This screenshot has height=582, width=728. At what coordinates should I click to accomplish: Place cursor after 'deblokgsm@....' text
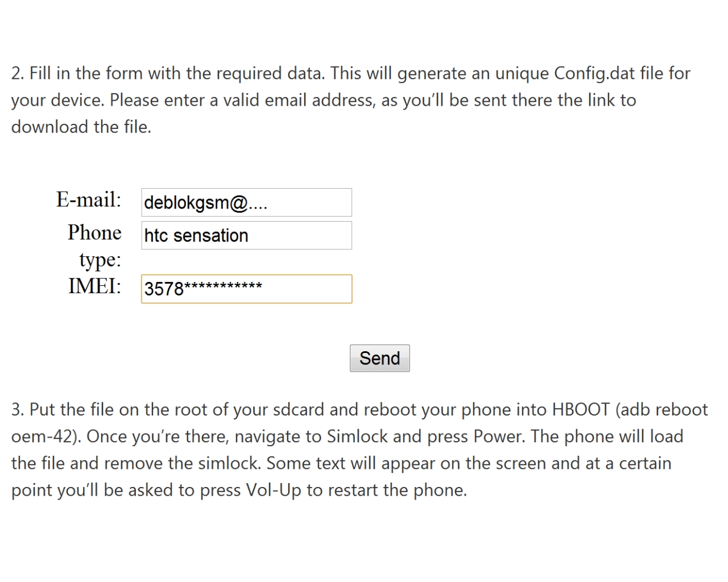click(x=268, y=203)
